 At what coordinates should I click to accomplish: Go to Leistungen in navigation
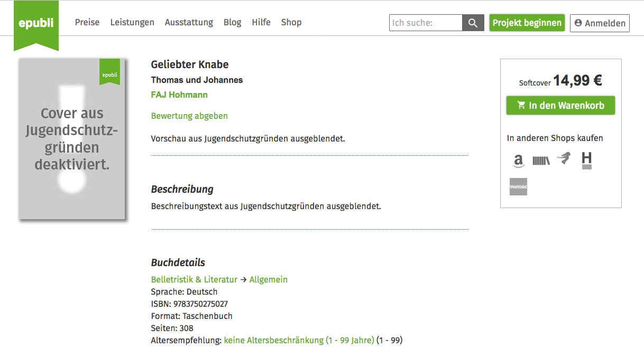[x=132, y=22]
